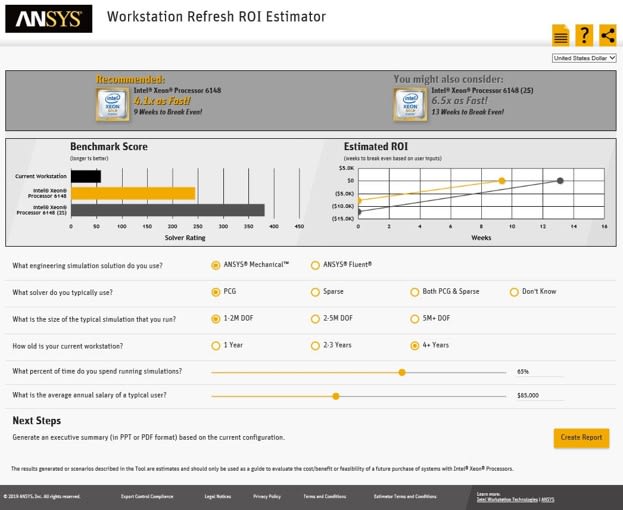Click the Create Report button
This screenshot has width=623, height=510.
click(581, 438)
